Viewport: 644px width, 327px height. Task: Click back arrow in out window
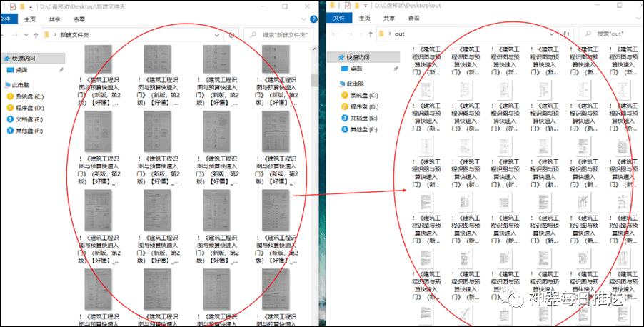(x=335, y=34)
